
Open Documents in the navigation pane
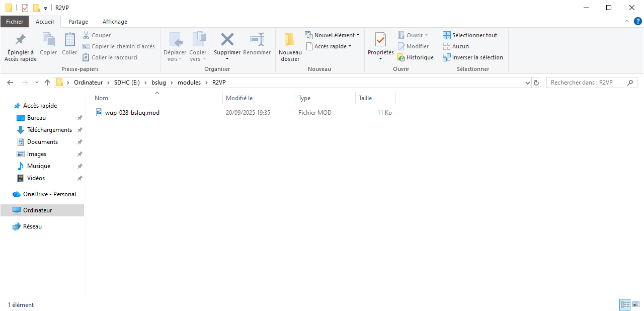42,142
